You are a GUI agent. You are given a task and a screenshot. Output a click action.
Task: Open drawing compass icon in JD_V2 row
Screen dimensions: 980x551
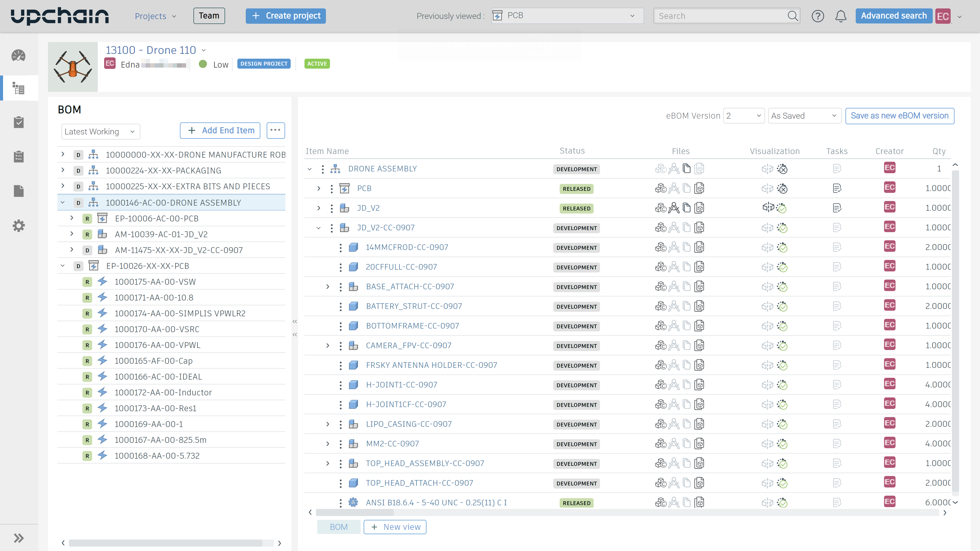(674, 208)
